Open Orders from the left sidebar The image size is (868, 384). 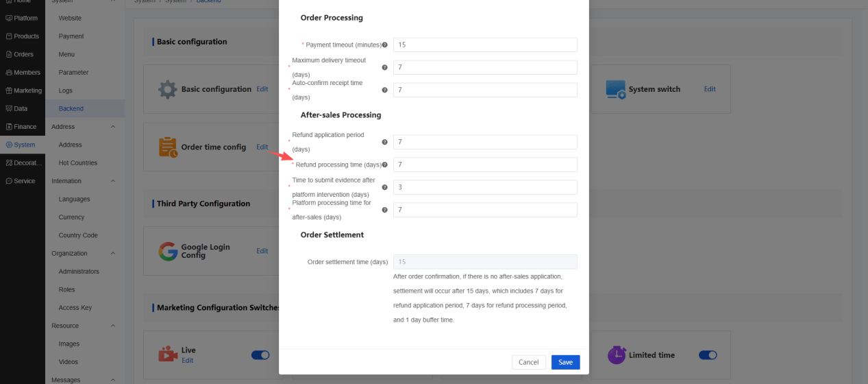19,54
